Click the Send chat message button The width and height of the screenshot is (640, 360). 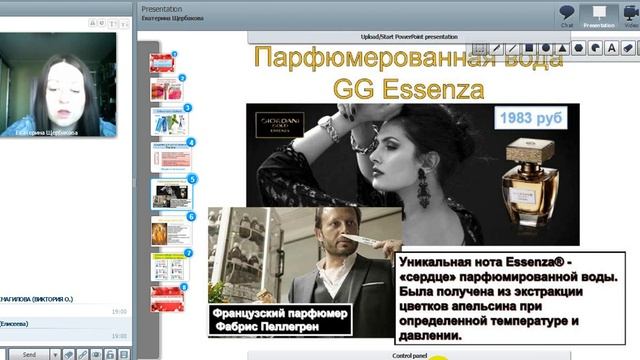tap(29, 355)
